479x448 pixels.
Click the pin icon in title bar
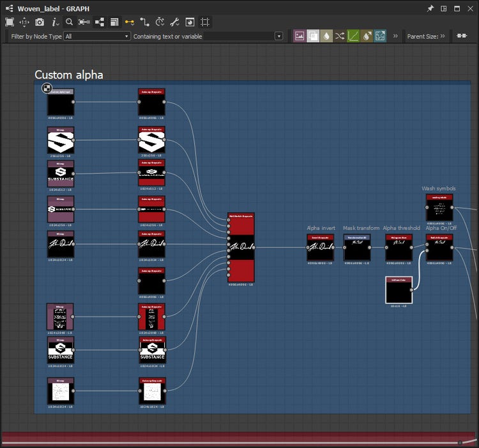click(430, 8)
